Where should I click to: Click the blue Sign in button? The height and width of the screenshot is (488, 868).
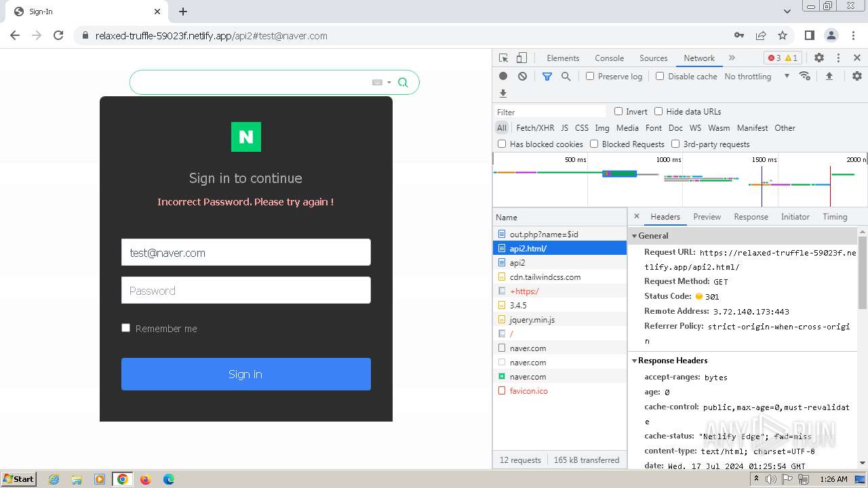[x=246, y=374]
